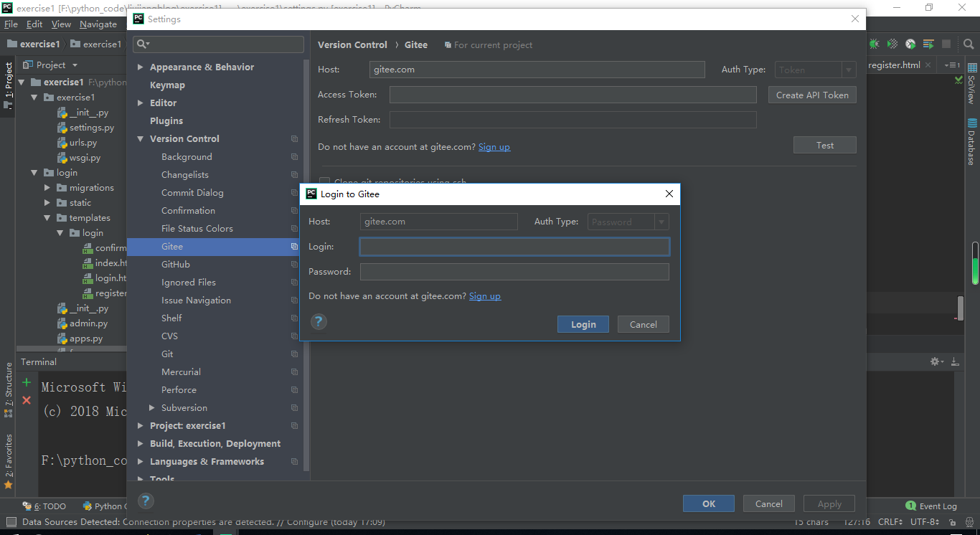This screenshot has width=980, height=535.
Task: Click the Access Token field
Action: [x=573, y=95]
